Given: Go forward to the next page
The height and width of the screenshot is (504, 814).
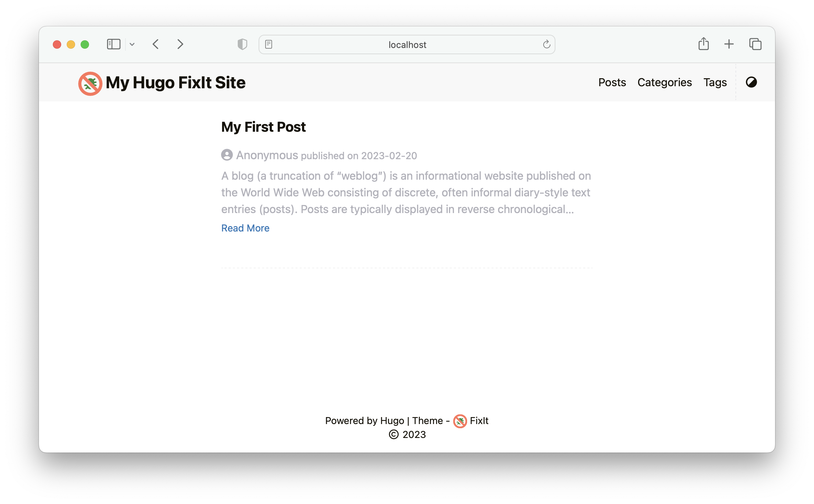Looking at the screenshot, I should coord(180,44).
